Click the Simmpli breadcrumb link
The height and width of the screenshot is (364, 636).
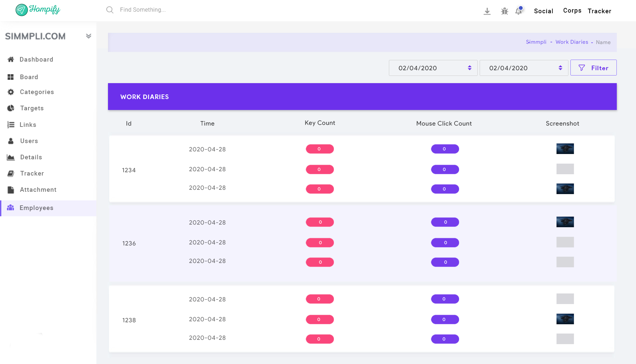pyautogui.click(x=536, y=42)
